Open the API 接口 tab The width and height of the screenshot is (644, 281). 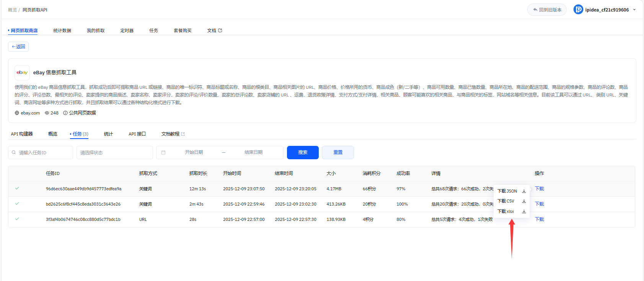coord(137,134)
